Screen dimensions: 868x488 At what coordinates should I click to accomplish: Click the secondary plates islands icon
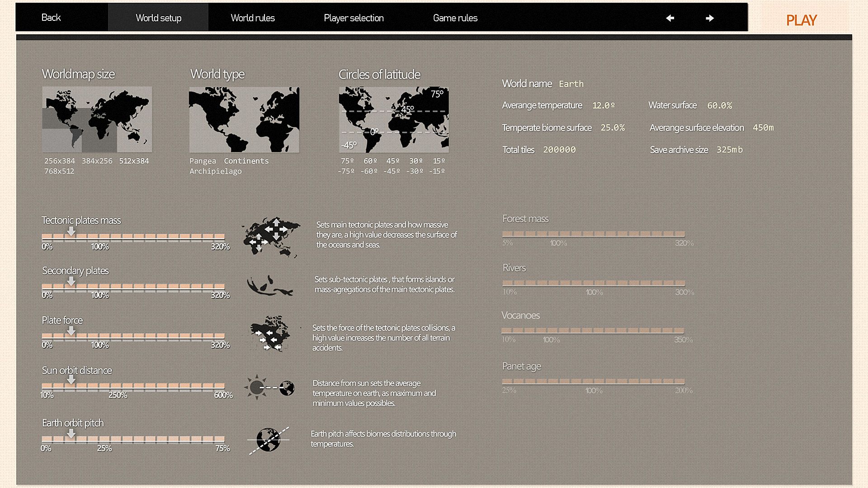270,286
